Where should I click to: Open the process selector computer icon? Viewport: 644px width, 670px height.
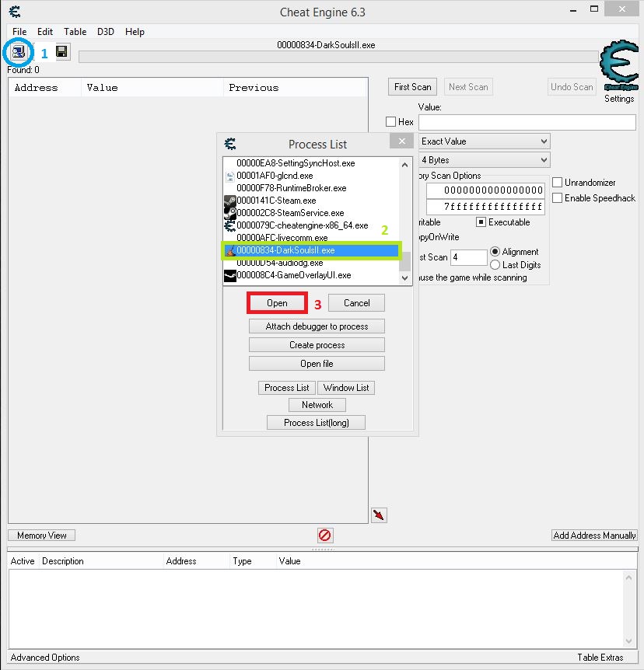click(19, 52)
